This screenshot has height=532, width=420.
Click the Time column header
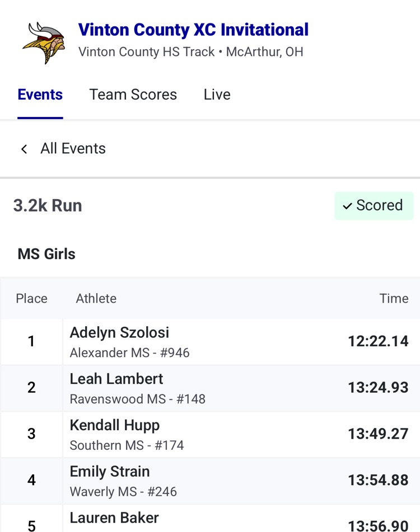[394, 299]
